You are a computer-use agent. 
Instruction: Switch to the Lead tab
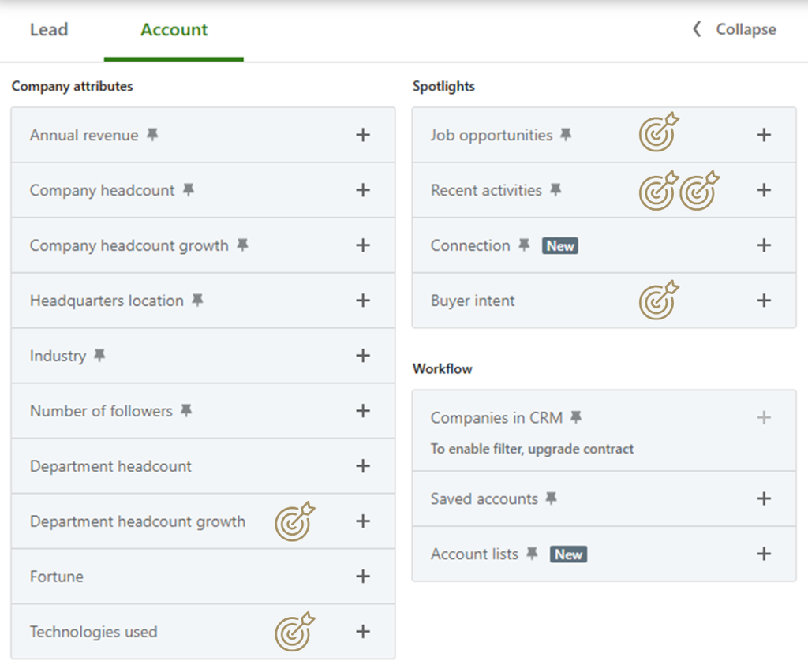click(x=49, y=30)
